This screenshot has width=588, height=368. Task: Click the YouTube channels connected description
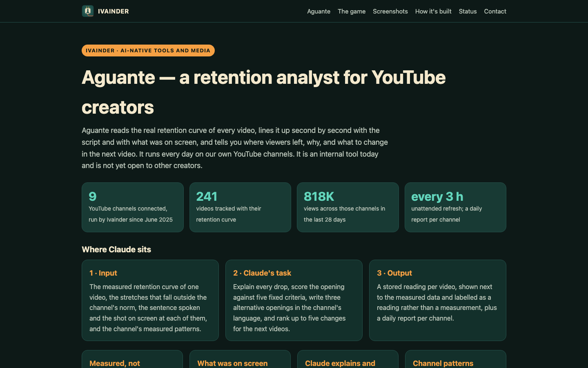coord(131,214)
